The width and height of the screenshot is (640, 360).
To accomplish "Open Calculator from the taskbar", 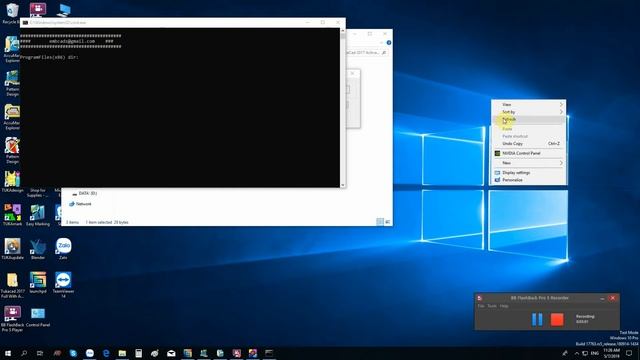I will (x=138, y=353).
